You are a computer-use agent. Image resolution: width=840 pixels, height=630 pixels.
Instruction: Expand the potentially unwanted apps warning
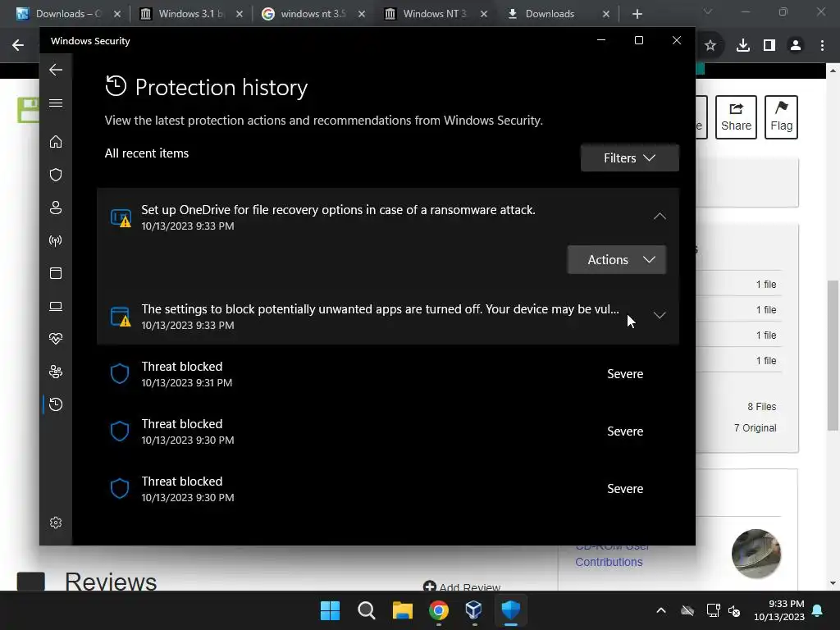click(660, 316)
